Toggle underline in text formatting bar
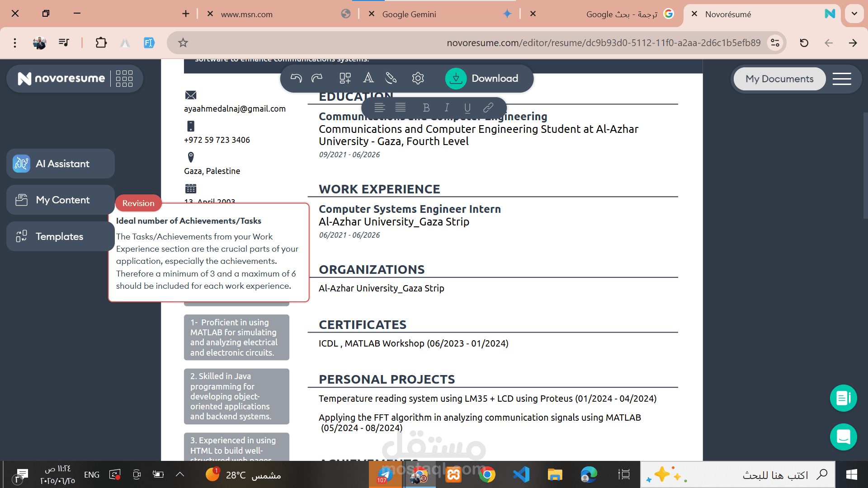 tap(467, 108)
